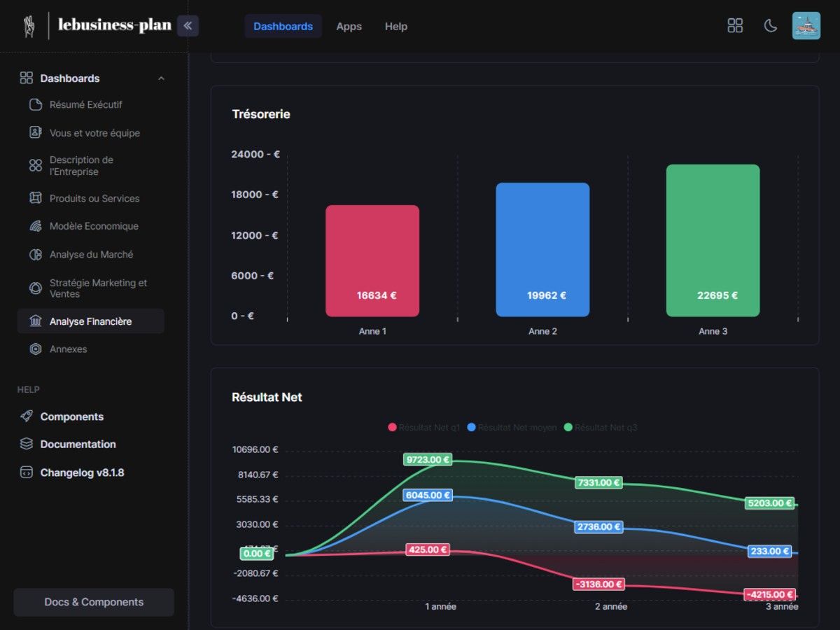840x630 pixels.
Task: Click the Docs & Components button
Action: click(x=94, y=602)
